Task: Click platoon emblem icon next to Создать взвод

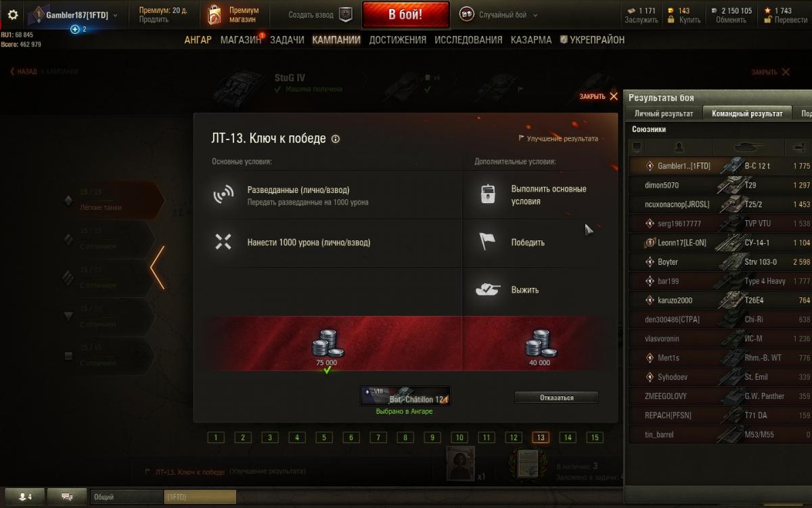Action: pos(345,14)
